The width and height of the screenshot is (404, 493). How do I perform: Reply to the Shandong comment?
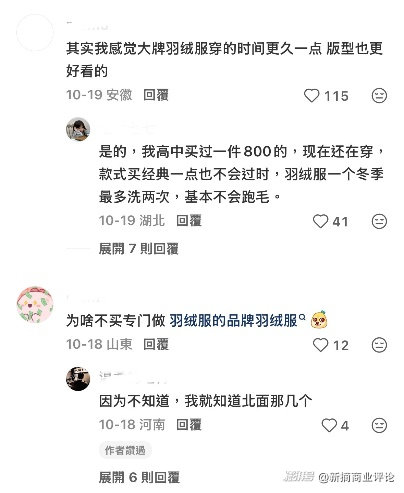pyautogui.click(x=156, y=344)
